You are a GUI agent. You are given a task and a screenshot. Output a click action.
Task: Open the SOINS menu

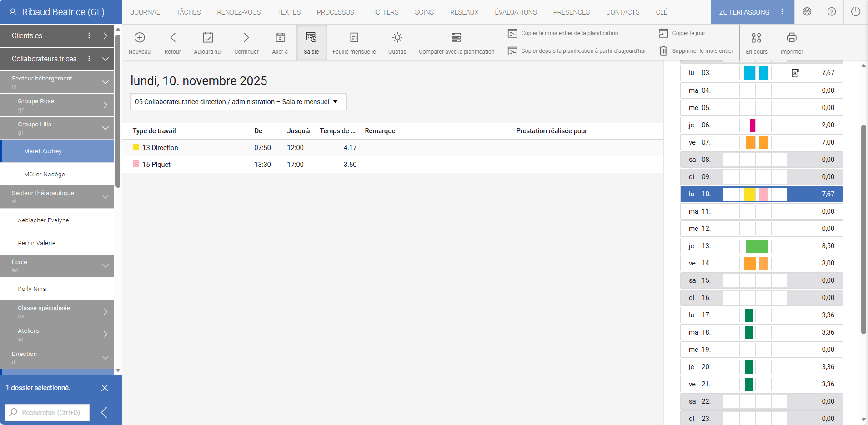tap(423, 12)
